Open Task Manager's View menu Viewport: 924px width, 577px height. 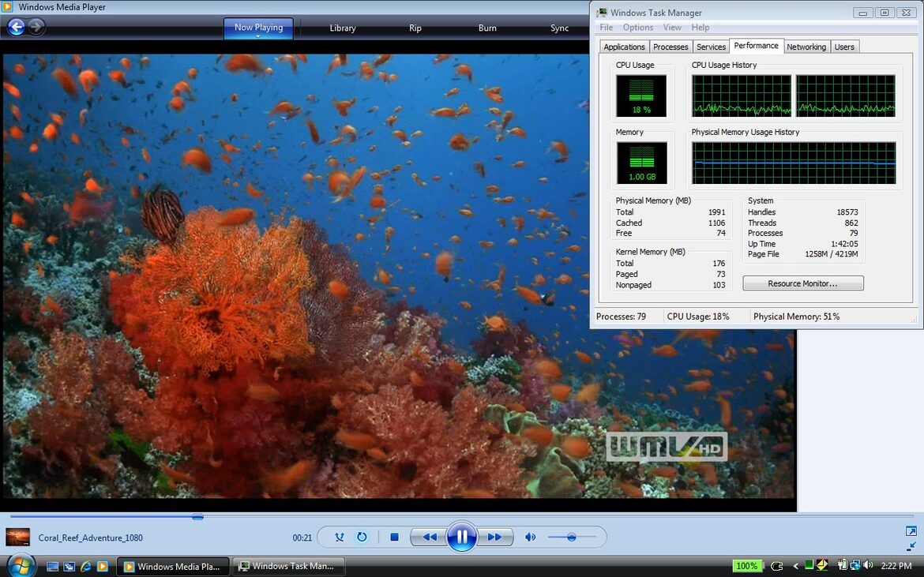[x=672, y=28]
